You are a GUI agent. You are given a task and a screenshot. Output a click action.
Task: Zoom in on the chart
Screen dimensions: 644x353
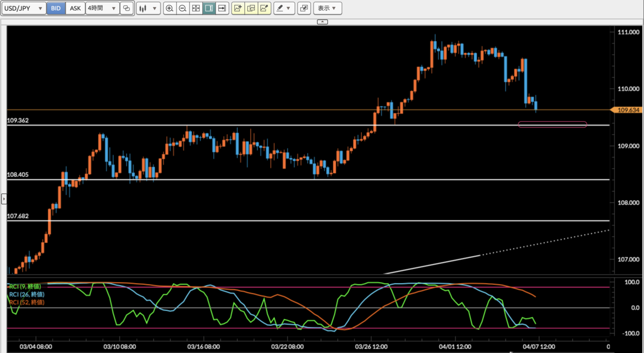(170, 8)
